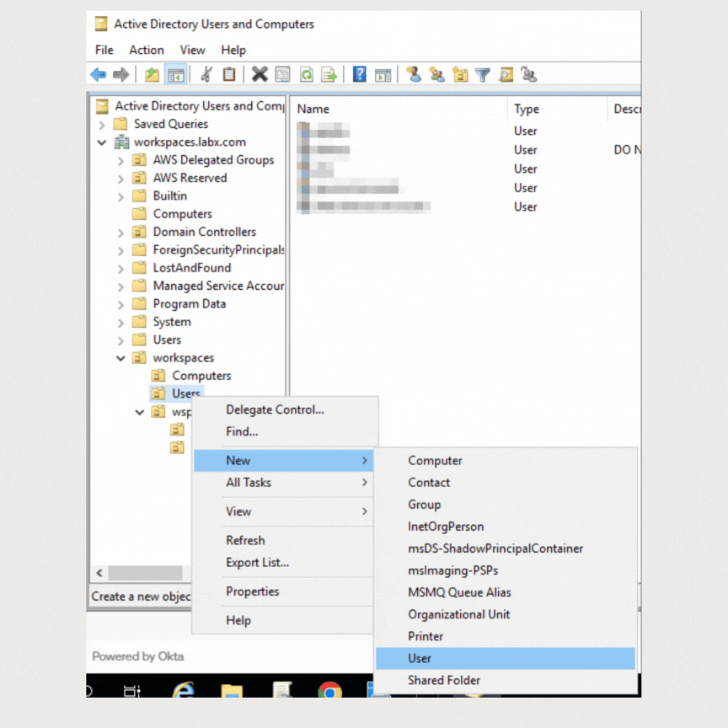Expand the Builtin node
The height and width of the screenshot is (728, 728).
click(120, 197)
